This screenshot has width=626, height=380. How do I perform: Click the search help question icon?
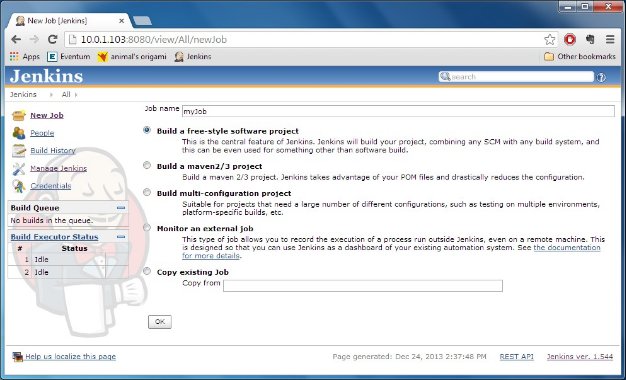(601, 77)
